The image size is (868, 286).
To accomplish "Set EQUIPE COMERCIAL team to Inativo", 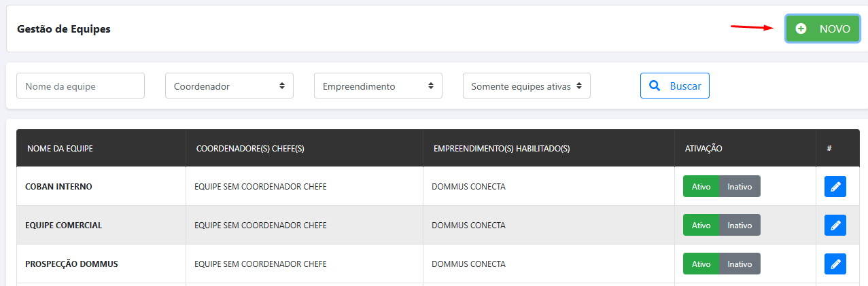I will [740, 225].
